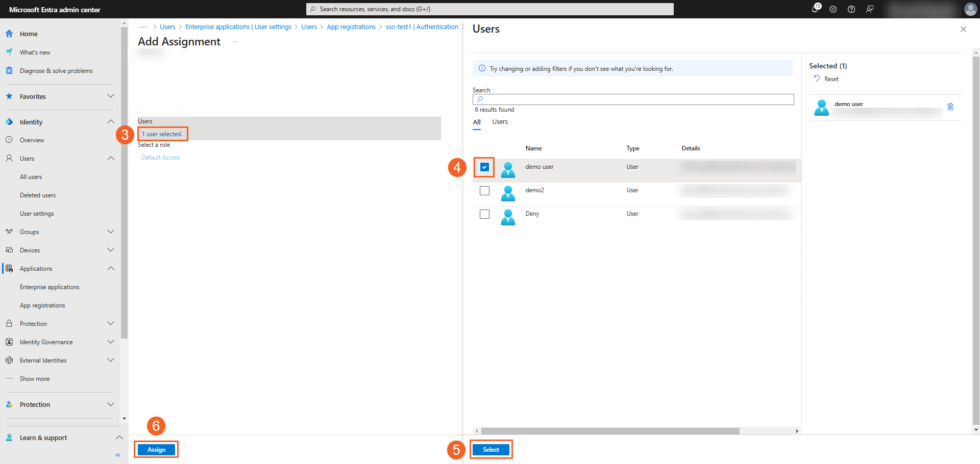Click the Home icon in sidebar

point(9,34)
